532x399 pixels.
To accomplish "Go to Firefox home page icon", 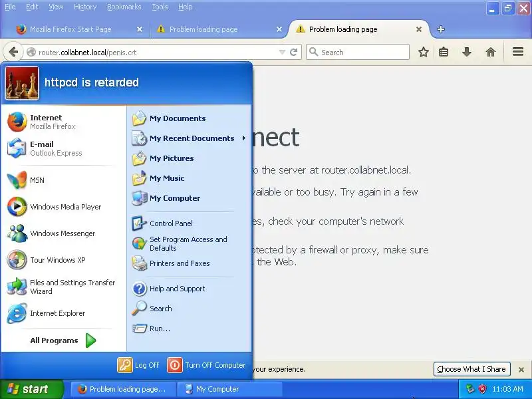I will pyautogui.click(x=491, y=53).
